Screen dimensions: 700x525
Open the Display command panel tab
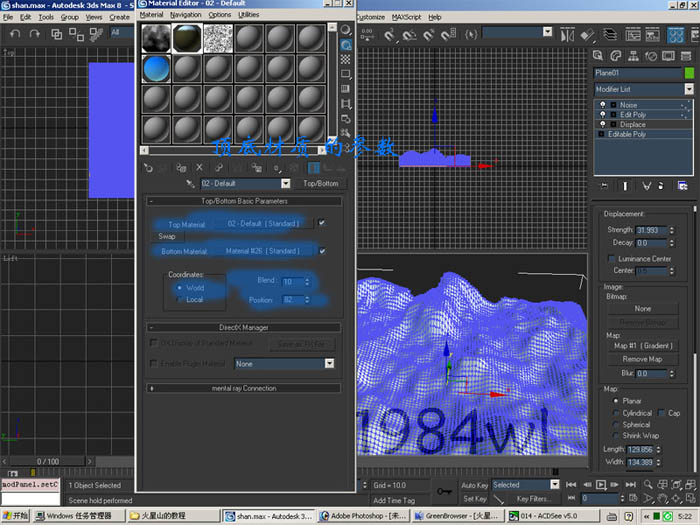click(x=668, y=56)
